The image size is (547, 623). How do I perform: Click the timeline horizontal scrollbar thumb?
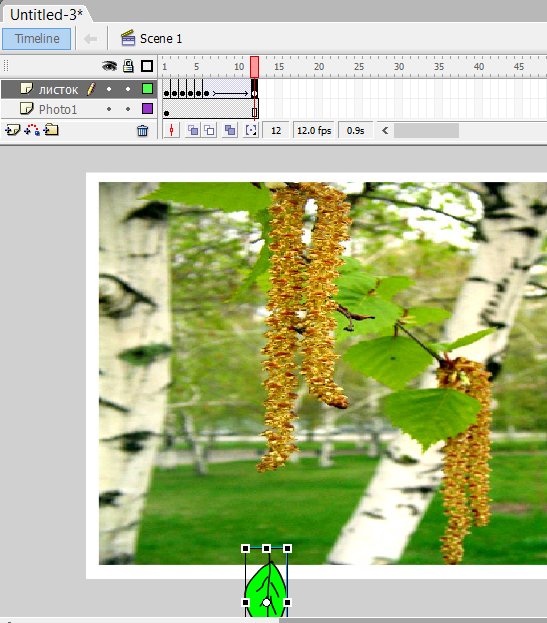(x=426, y=130)
